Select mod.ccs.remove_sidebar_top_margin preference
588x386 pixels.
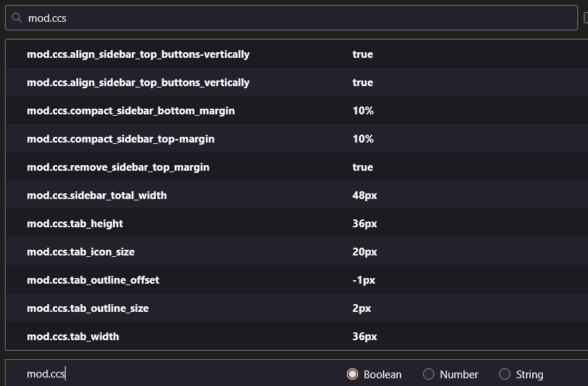click(x=297, y=167)
